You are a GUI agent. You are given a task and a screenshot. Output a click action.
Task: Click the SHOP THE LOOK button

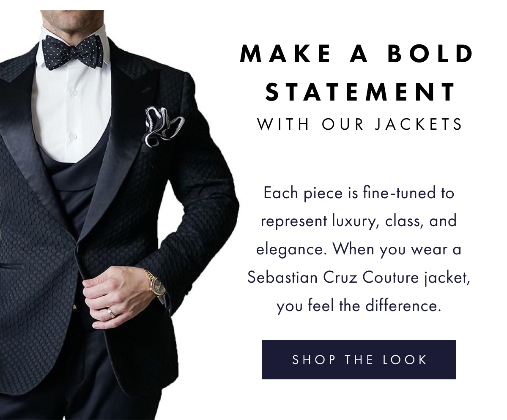pos(359,359)
